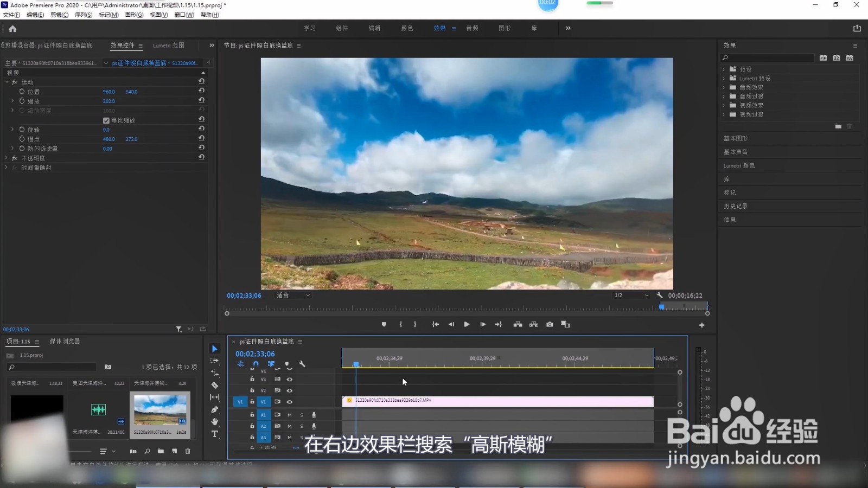This screenshot has width=868, height=488.
Task: Step back one frame
Action: click(451, 324)
